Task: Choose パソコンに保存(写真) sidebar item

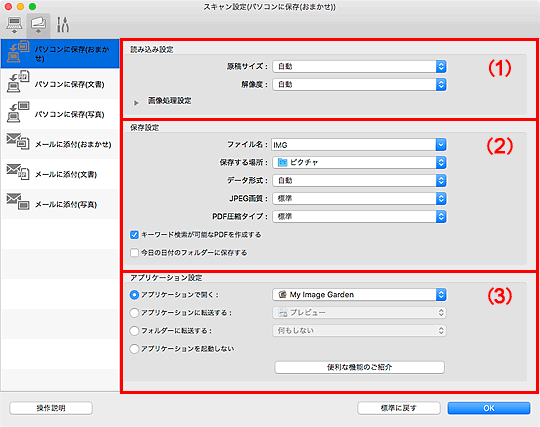Action: pos(60,114)
